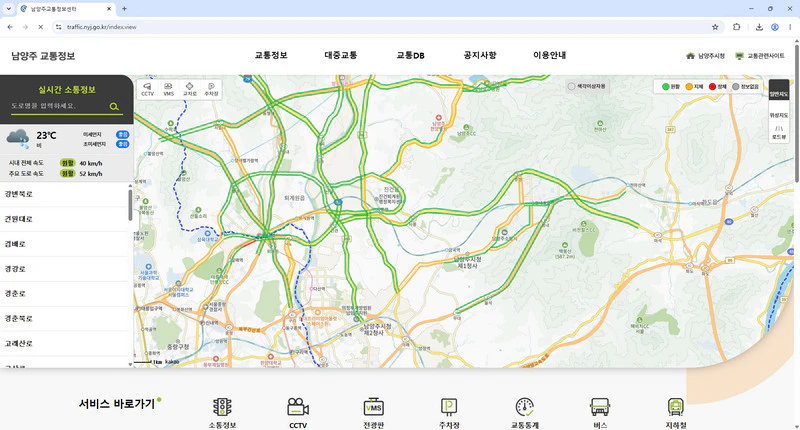Stop loading the page in browser
Image resolution: width=800 pixels, height=430 pixels.
41,27
